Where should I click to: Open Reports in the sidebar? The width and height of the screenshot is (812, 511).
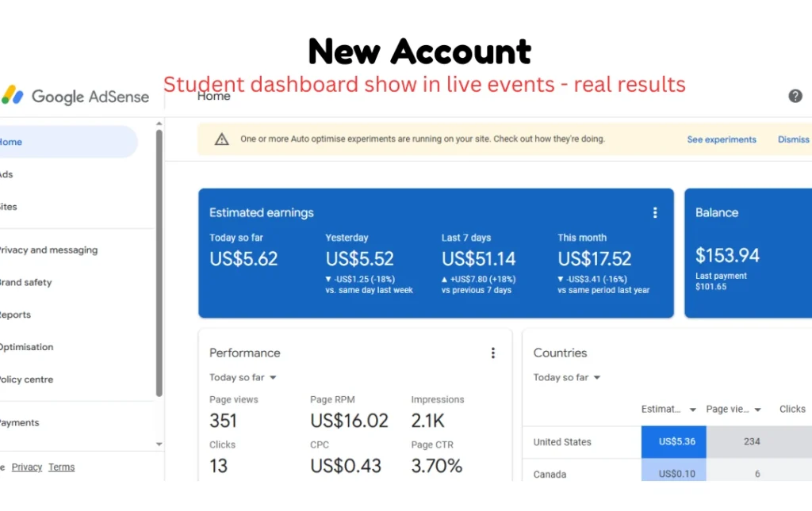[x=15, y=315]
